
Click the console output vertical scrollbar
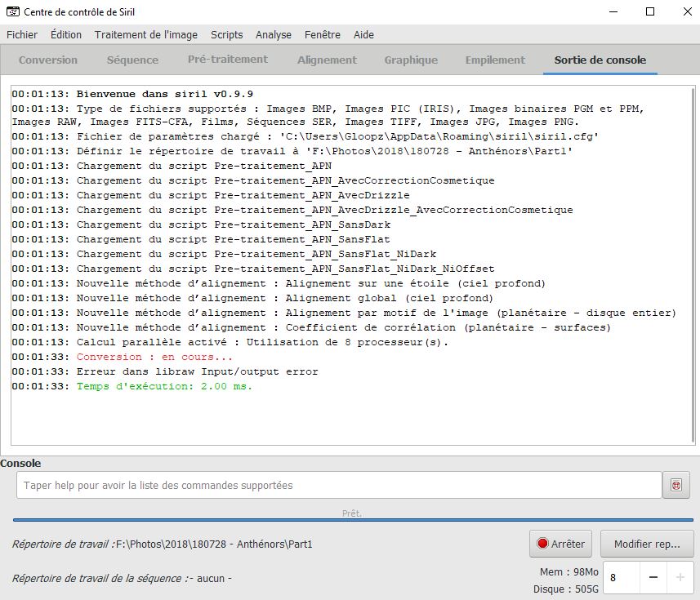693,265
